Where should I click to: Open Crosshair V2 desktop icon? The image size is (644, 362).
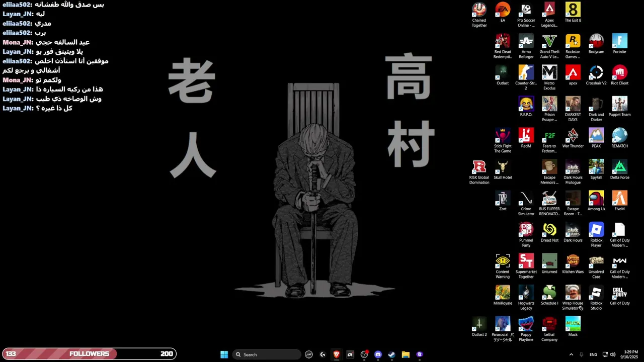point(596,75)
